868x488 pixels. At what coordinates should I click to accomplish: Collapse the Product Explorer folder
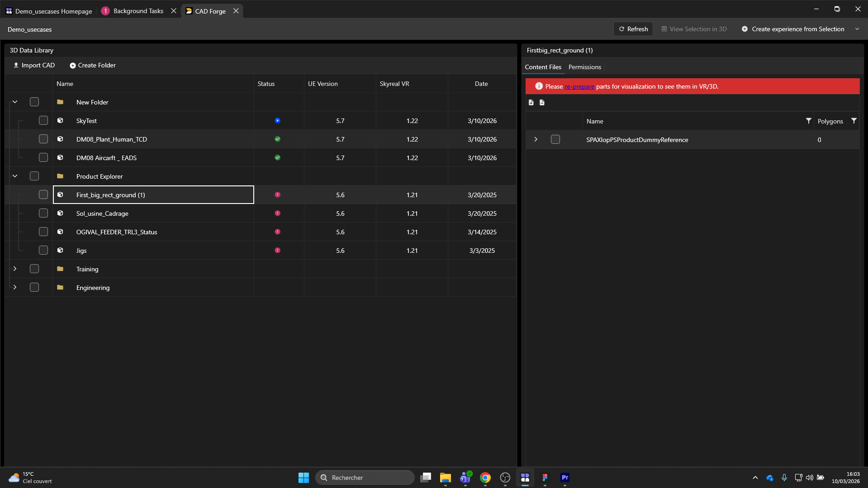15,176
